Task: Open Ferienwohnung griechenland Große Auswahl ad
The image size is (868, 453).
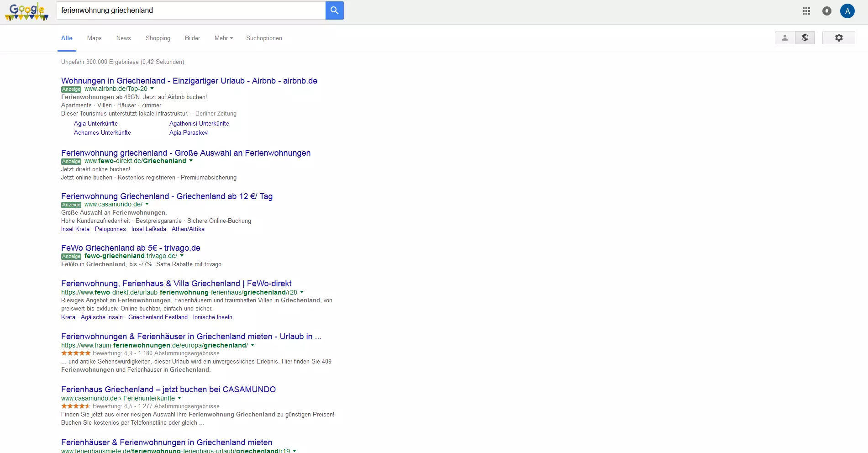Action: (186, 153)
